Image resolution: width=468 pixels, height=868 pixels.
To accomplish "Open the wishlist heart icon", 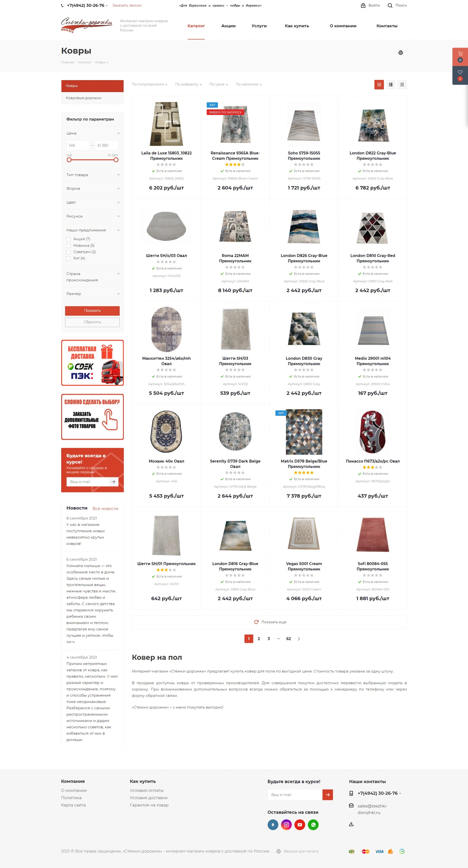I will [x=460, y=75].
